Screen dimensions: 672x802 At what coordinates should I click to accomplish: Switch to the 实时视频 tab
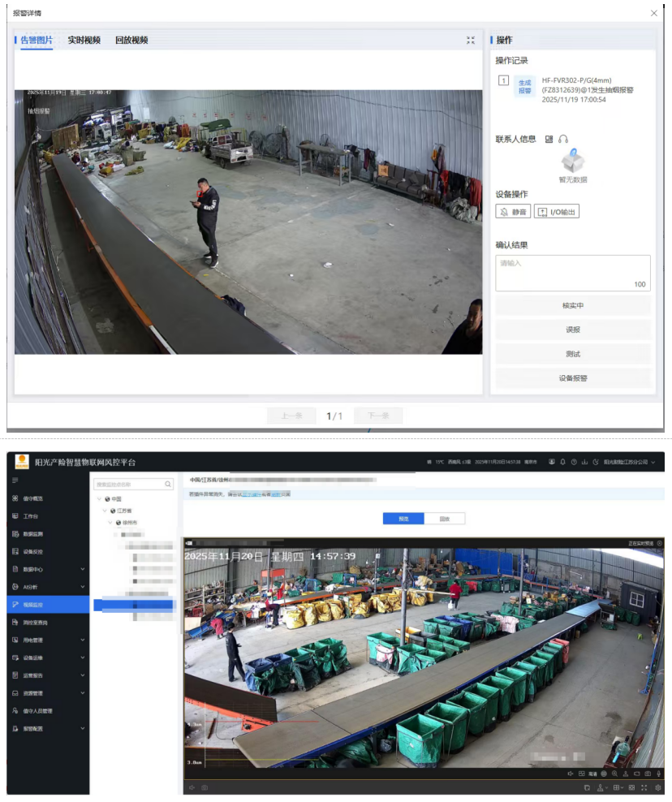(x=84, y=40)
